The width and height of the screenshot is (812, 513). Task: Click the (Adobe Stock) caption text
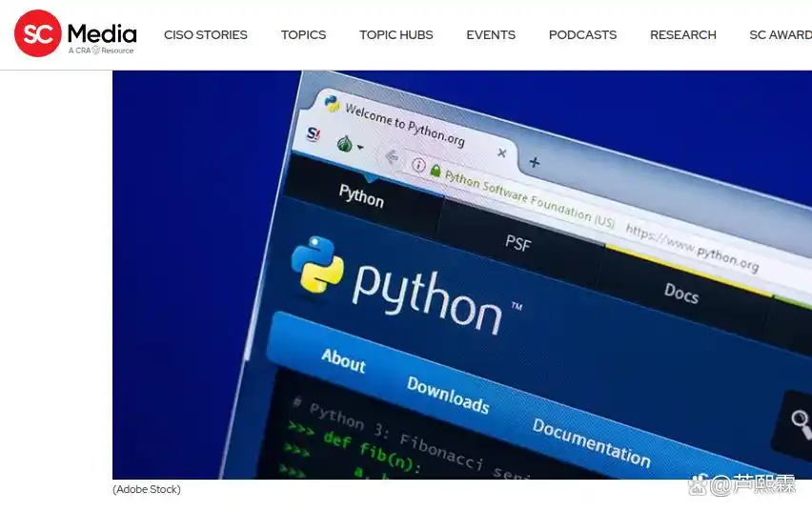(147, 489)
